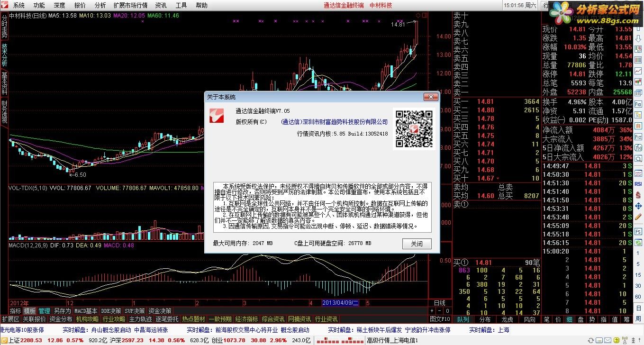Click the pencil drawing tool icon
The height and width of the screenshot is (345, 644).
[x=638, y=217]
